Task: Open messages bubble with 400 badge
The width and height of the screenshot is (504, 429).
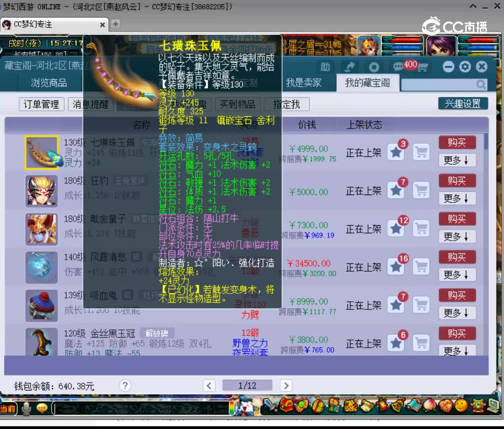Action: click(399, 66)
